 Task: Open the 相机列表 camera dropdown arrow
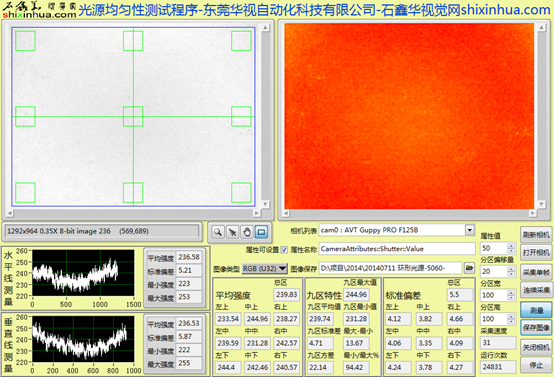[x=470, y=230]
